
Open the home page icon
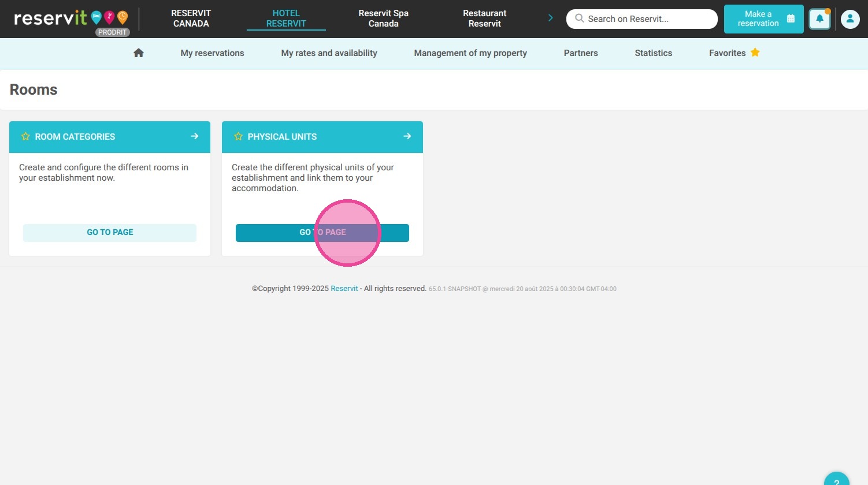pyautogui.click(x=139, y=53)
